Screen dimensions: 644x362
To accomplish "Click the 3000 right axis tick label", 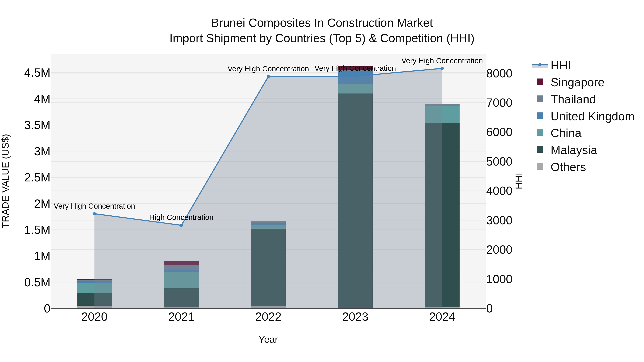I will [x=499, y=221].
